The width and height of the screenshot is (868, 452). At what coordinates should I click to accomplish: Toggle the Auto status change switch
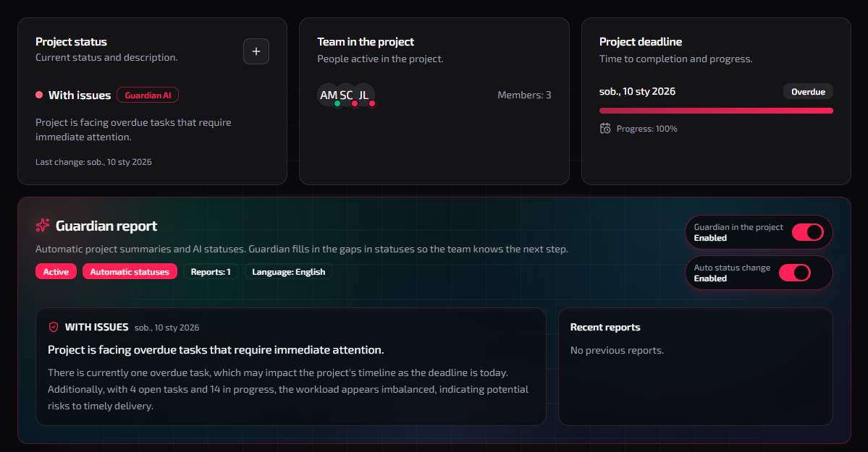(x=794, y=273)
